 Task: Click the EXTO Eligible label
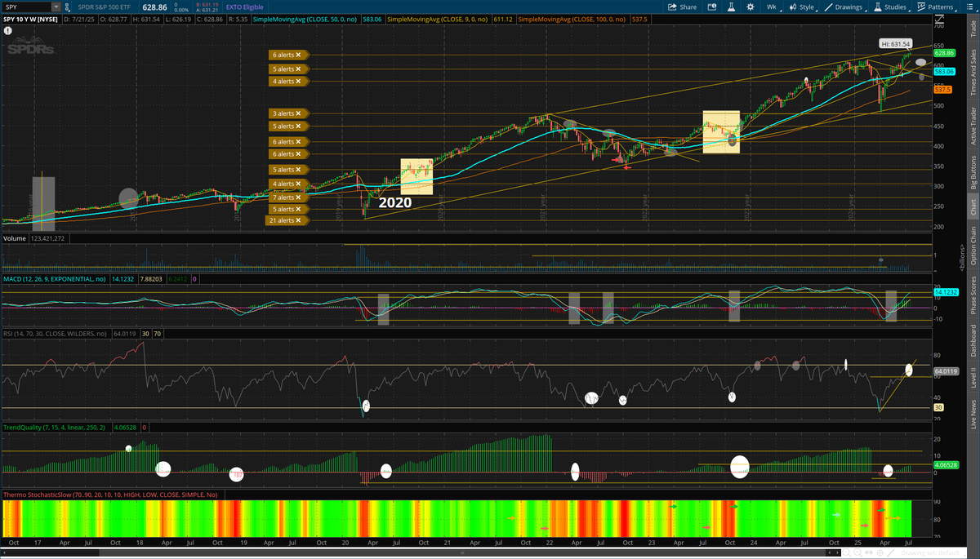[x=245, y=7]
